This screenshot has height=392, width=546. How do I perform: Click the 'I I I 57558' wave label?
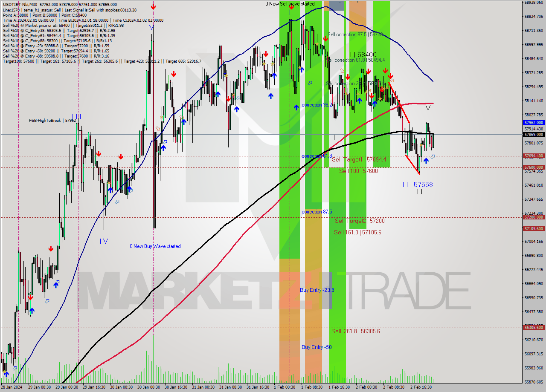coord(418,184)
